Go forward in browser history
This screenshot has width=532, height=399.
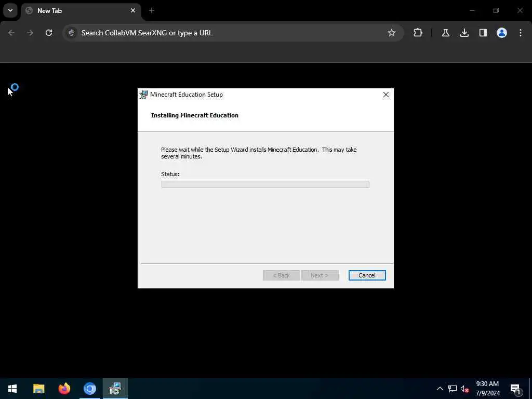30,33
